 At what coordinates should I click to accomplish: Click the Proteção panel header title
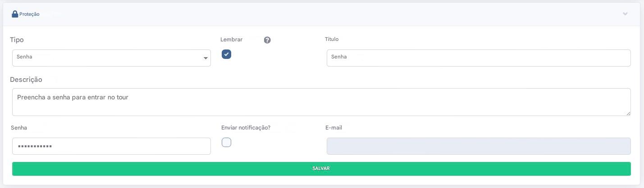[x=29, y=14]
